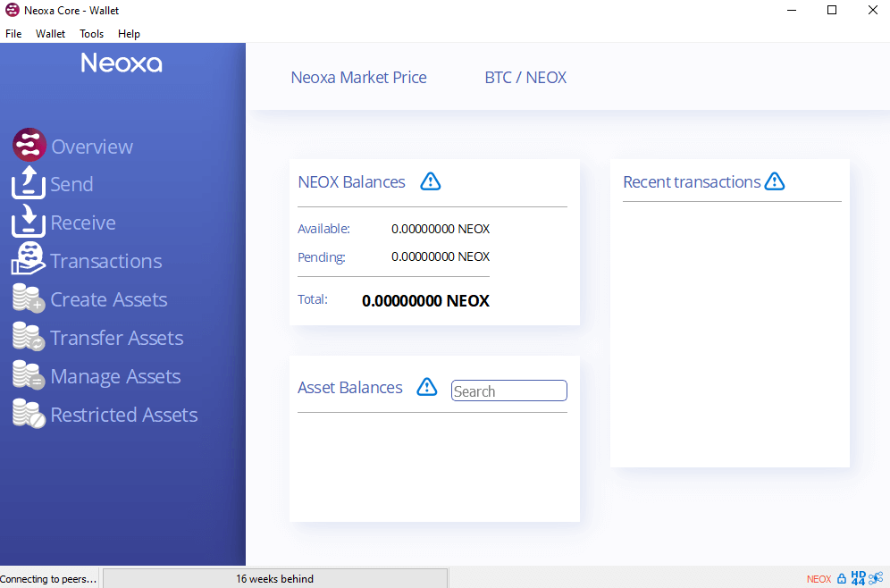This screenshot has height=588, width=890.
Task: Open Create Assets
Action: [x=109, y=299]
